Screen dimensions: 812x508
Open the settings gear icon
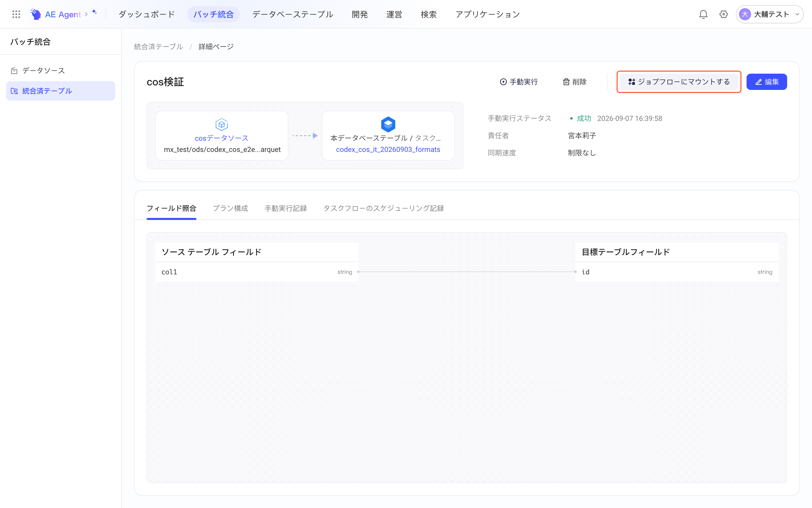point(723,14)
